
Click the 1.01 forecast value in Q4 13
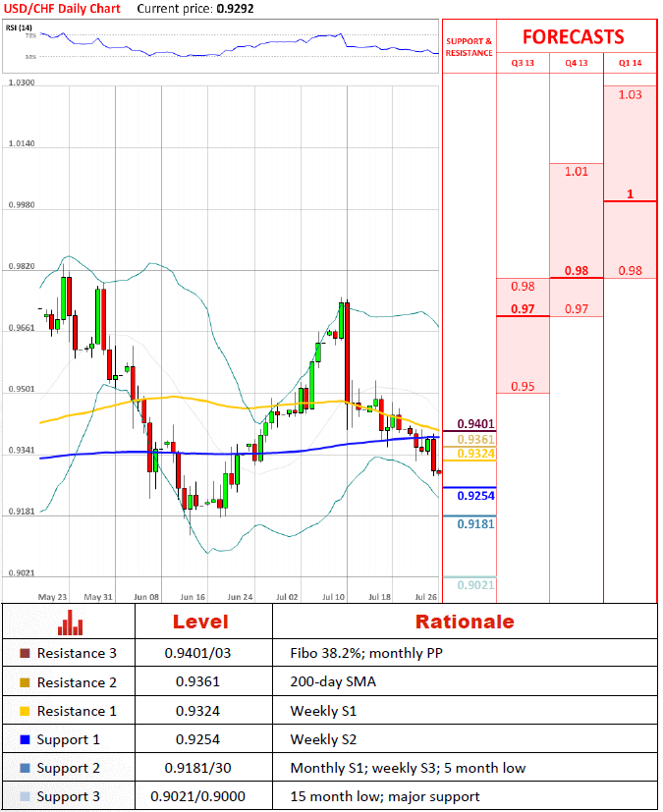click(576, 172)
